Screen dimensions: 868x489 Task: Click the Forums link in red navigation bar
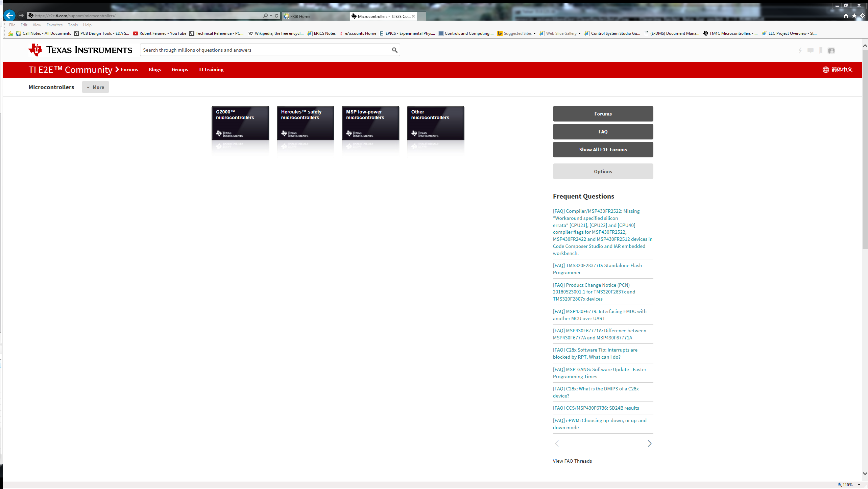point(129,70)
